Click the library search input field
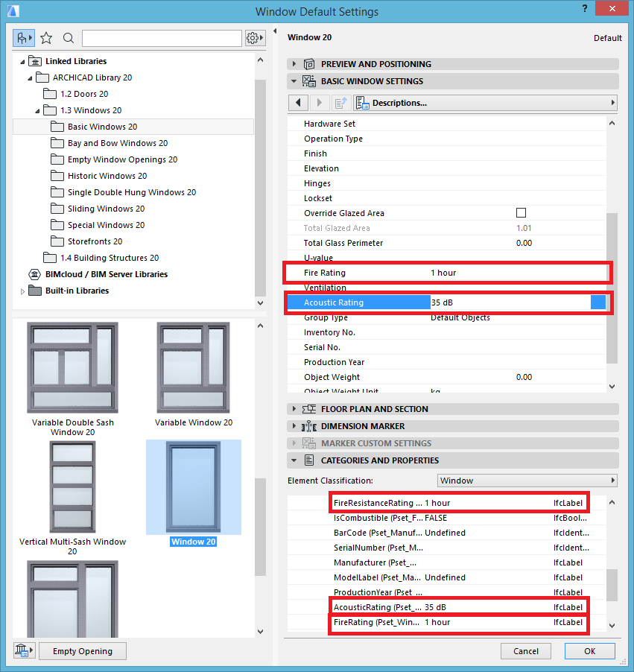 (x=162, y=38)
